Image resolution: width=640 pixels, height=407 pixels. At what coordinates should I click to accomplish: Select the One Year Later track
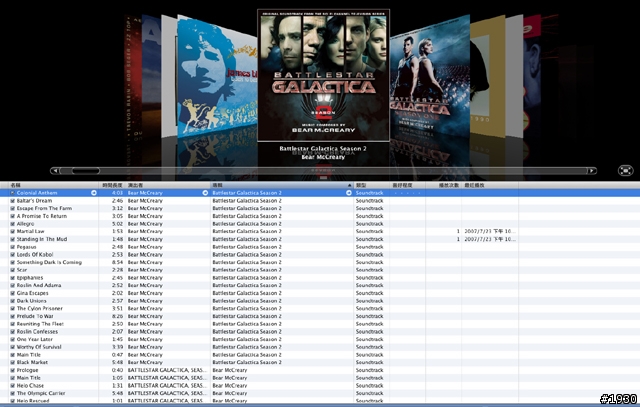[35, 339]
